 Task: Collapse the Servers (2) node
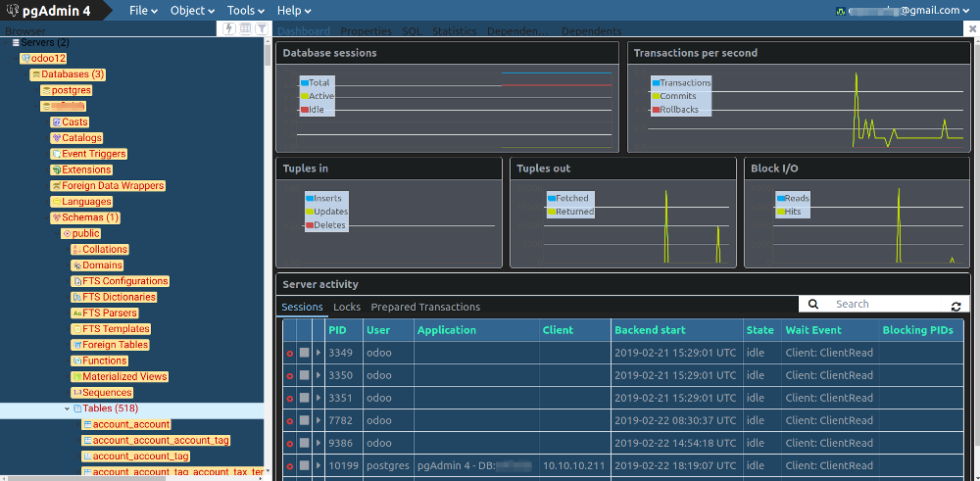pos(6,42)
